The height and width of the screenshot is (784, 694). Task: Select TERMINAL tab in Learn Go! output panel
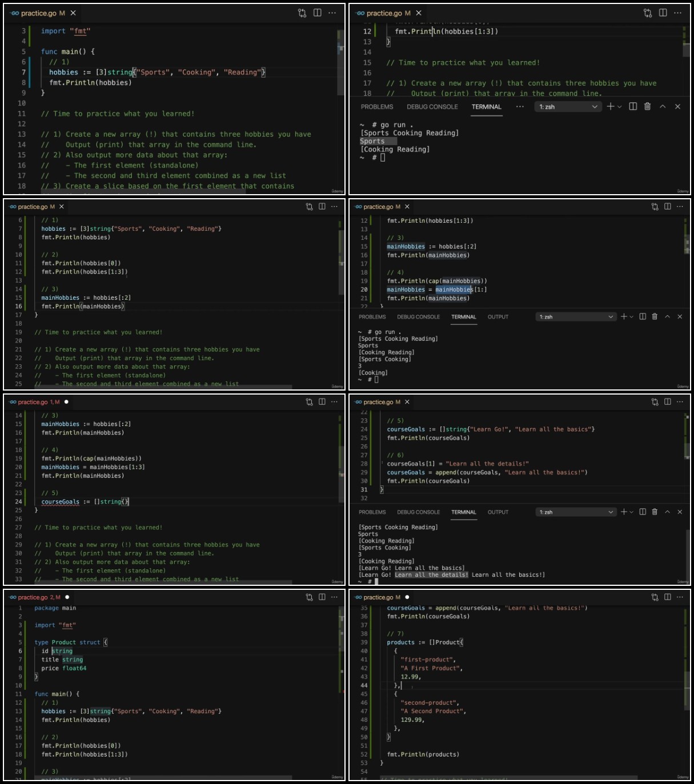464,512
